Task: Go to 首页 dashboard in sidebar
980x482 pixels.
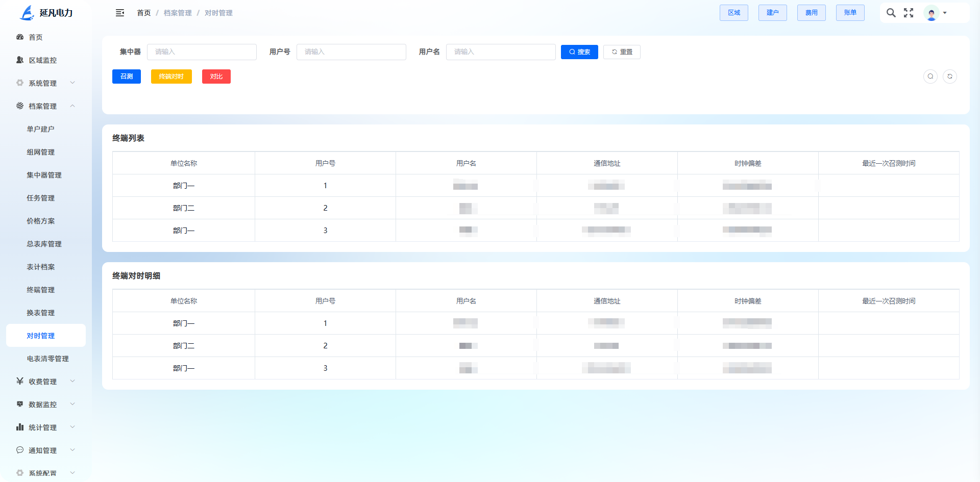Action: (x=36, y=37)
